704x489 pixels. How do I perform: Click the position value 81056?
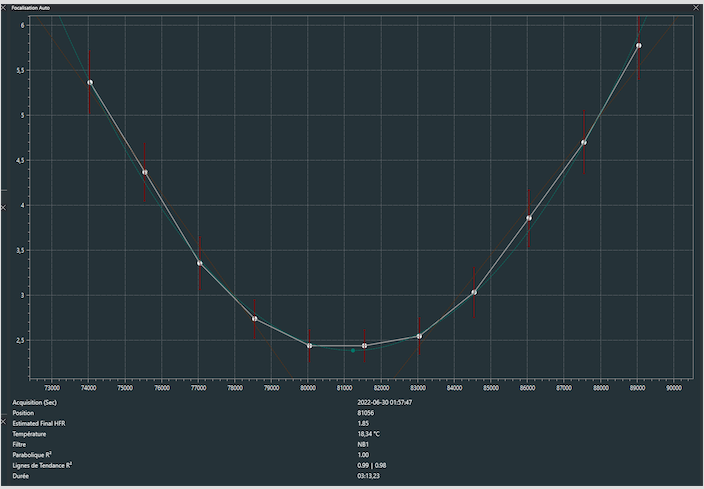365,413
